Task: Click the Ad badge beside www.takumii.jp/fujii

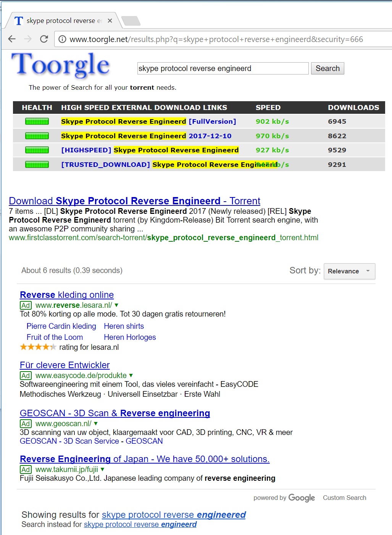Action: [x=26, y=469]
